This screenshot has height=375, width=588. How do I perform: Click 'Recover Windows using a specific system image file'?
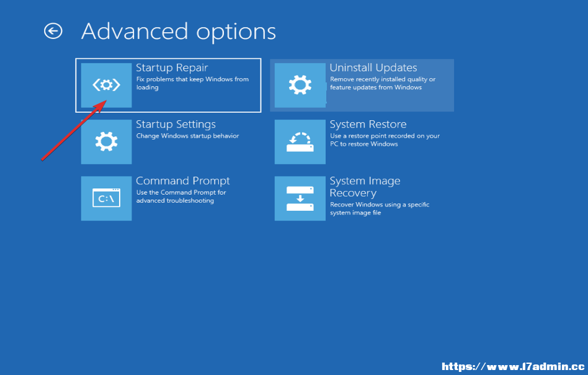point(380,209)
